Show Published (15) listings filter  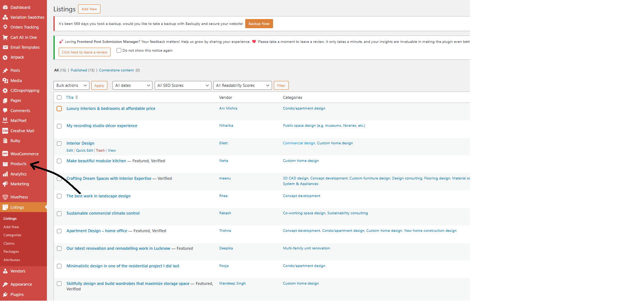(x=82, y=70)
